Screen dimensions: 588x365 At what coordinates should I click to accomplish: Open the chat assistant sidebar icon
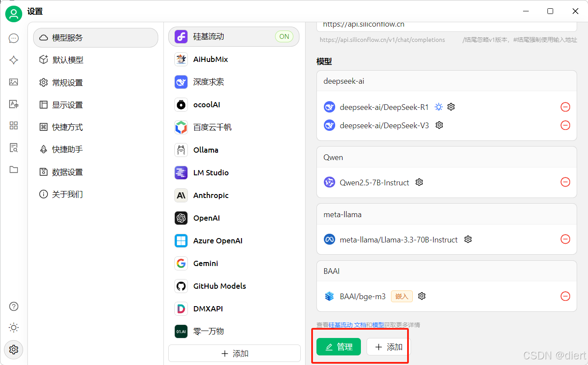(14, 38)
